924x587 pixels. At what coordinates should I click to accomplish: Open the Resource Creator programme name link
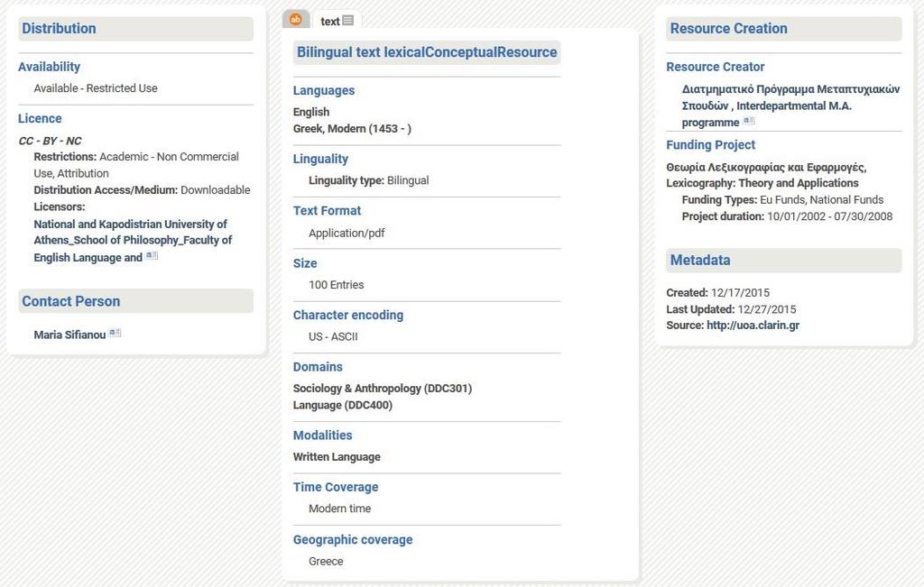click(x=790, y=105)
